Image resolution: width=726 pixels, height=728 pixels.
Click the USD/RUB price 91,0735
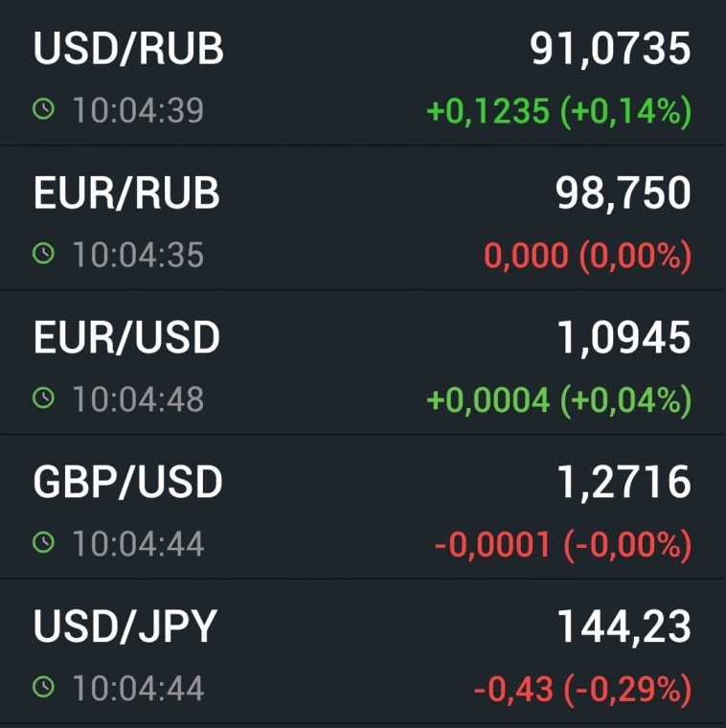610,50
